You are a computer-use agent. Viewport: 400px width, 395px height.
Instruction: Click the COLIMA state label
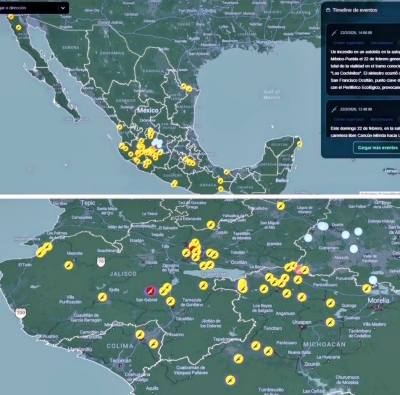120,346
